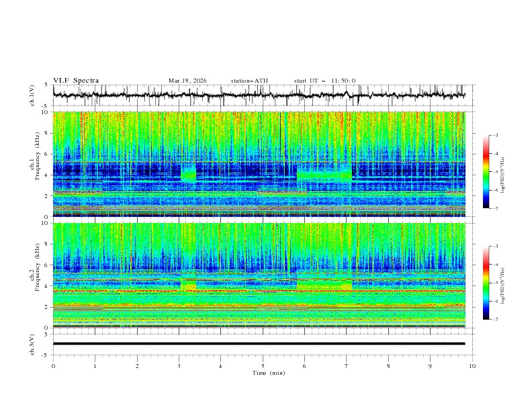Click the 'station=ATH' header text

point(249,81)
